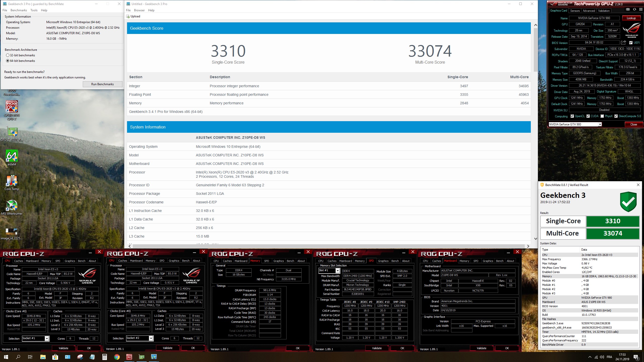
Task: Click the Close button in GPU-Z
Action: pos(633,124)
